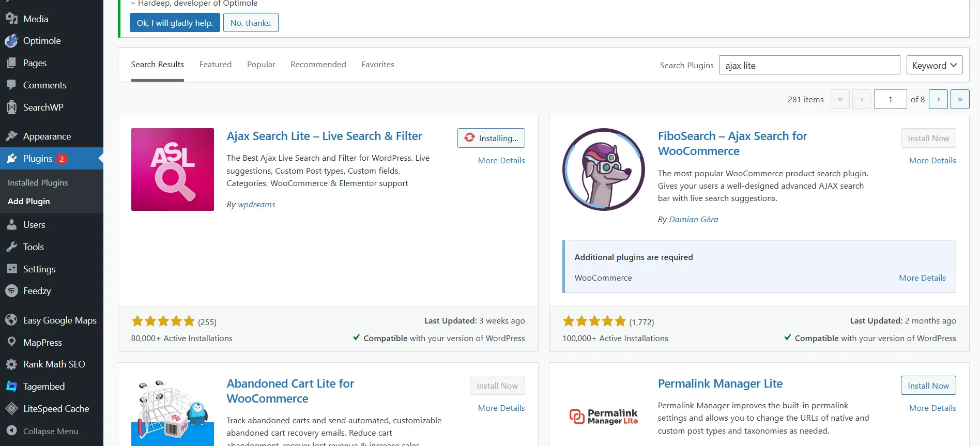Click the Permalink Manager Lite logo
This screenshot has width=980, height=446.
tap(604, 416)
